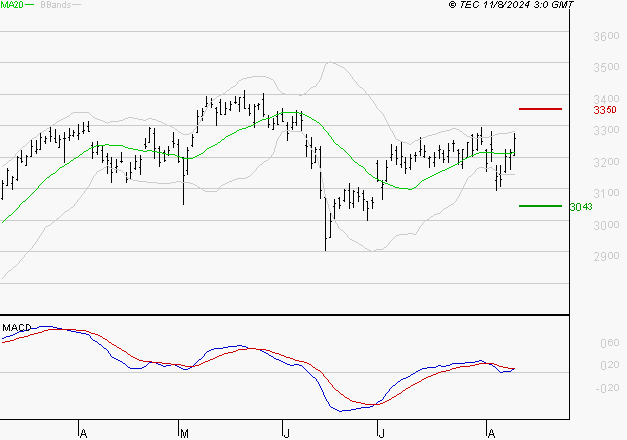This screenshot has height=440, width=627.
Task: Click the 3400 price axis label
Action: [606, 98]
